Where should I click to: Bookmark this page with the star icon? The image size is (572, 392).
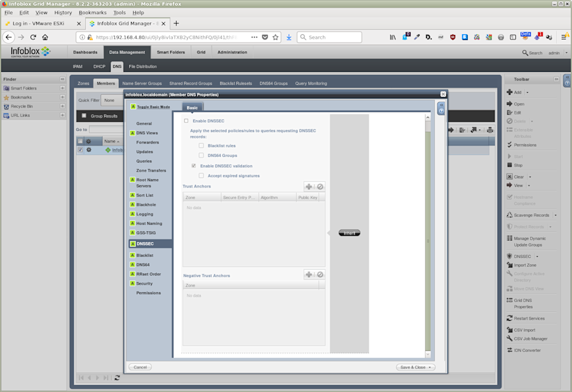point(275,37)
